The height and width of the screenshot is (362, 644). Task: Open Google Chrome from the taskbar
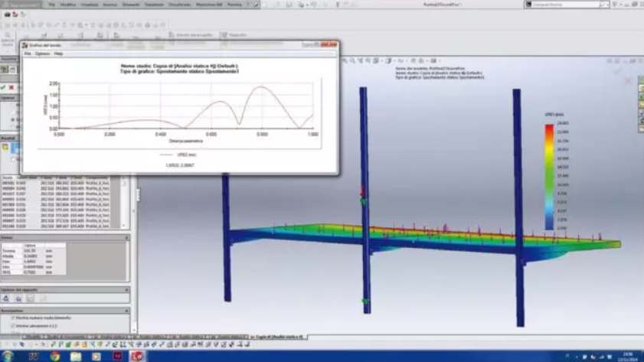coord(55,356)
